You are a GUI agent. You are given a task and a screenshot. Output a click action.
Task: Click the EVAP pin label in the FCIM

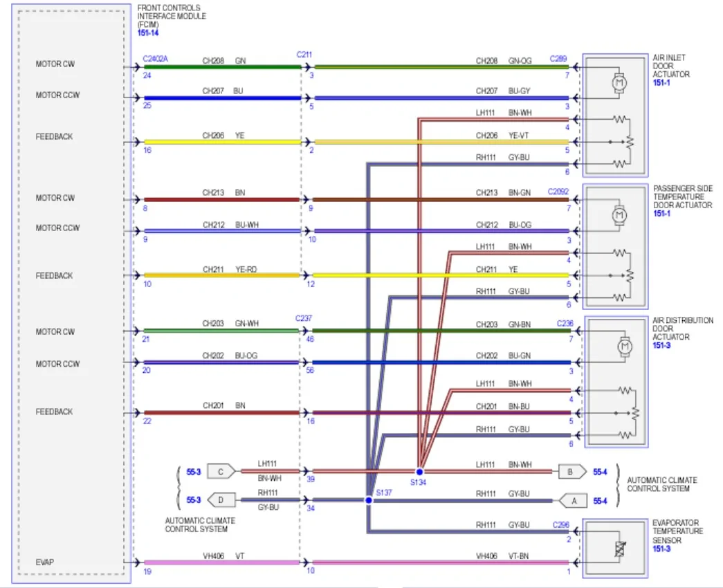pos(45,562)
